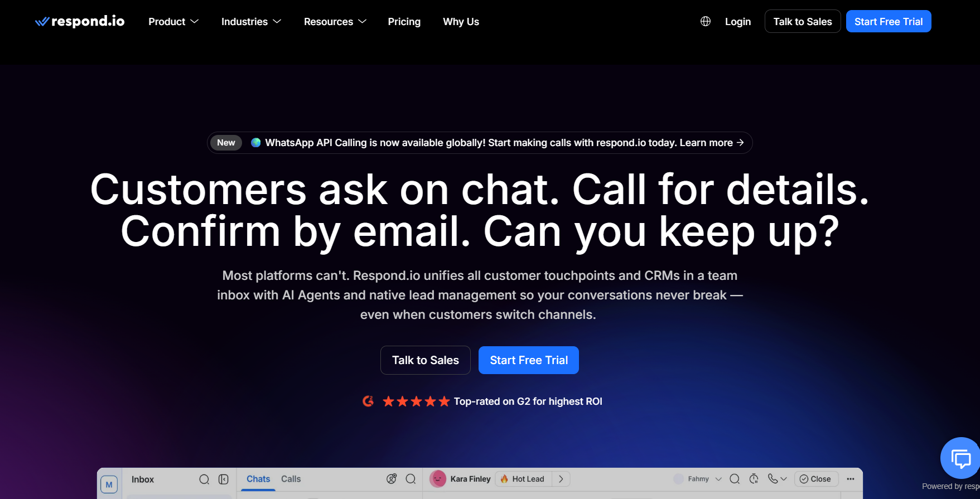Click the chat list search icon

[411, 479]
